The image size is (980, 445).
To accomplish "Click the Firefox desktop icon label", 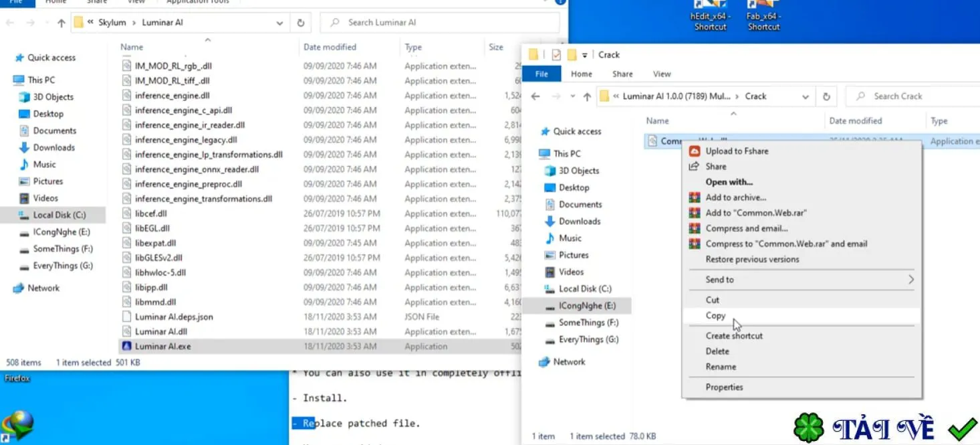I will pos(17,379).
